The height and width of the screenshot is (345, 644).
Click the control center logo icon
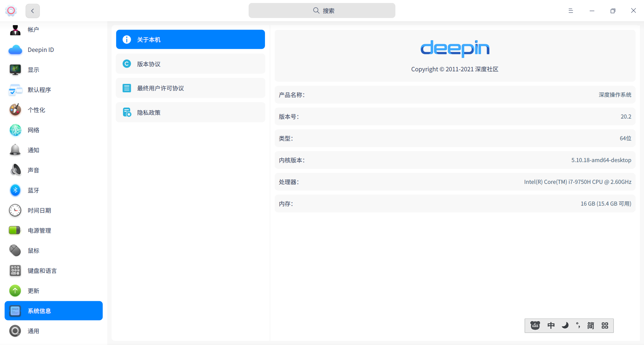[11, 11]
